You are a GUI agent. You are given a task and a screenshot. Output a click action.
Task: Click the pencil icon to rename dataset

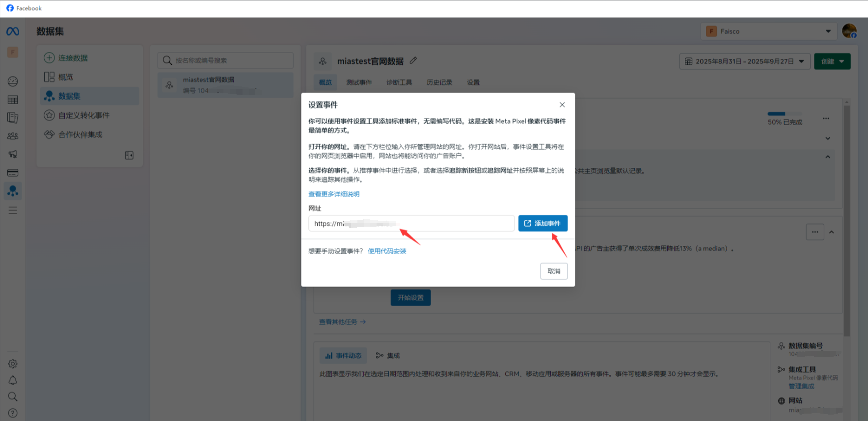tap(413, 60)
